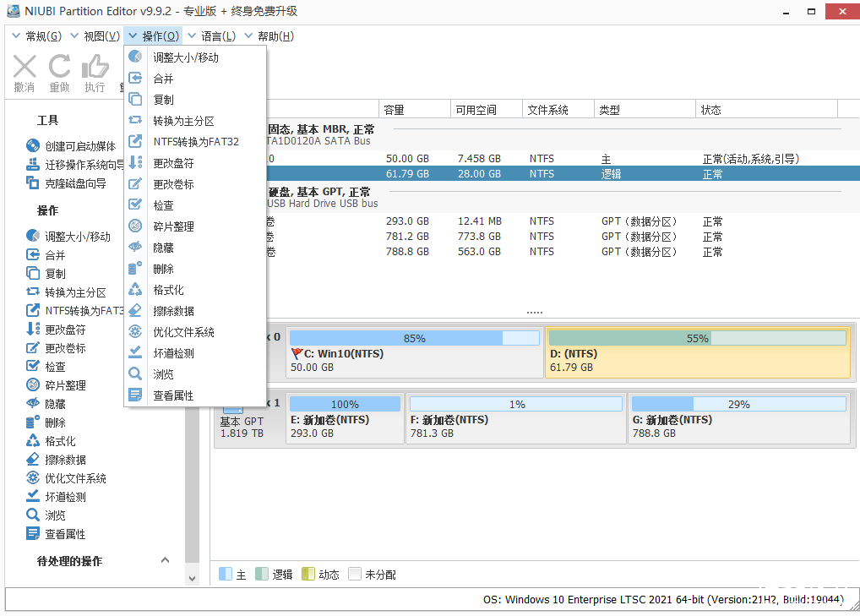Choose 查看属性 in the 操作 dropdown menu
860x616 pixels.
point(195,395)
